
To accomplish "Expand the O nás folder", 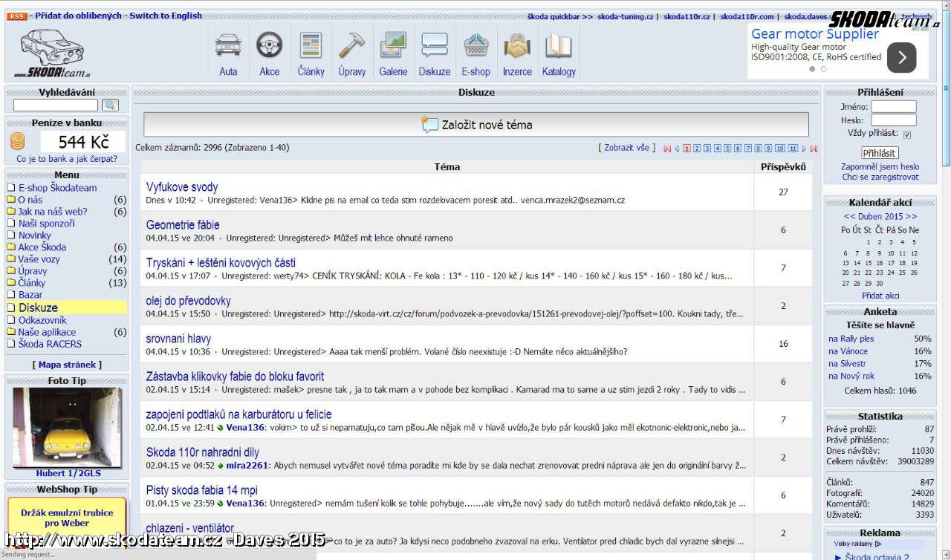I will pos(11,200).
